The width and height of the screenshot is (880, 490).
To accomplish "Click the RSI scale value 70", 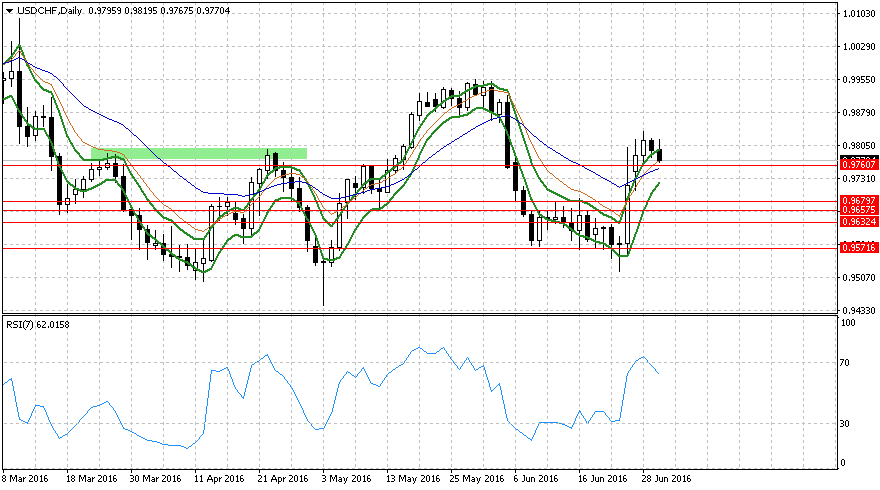I will click(845, 363).
